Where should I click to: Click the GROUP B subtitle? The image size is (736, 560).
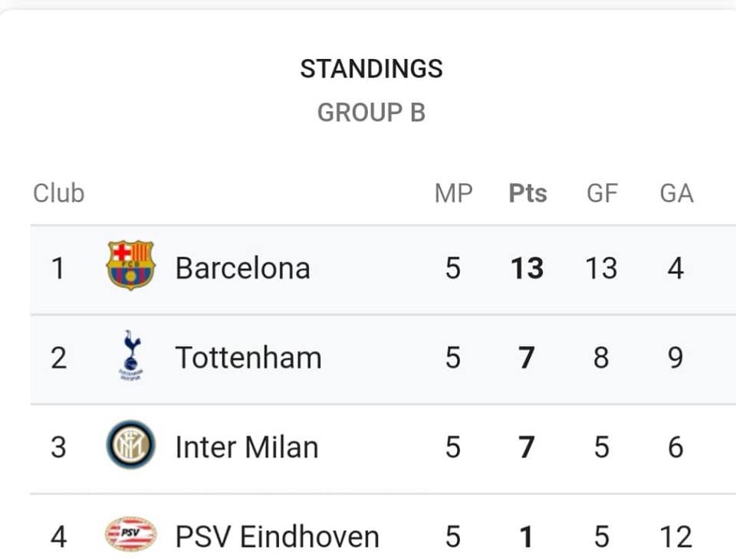(371, 113)
